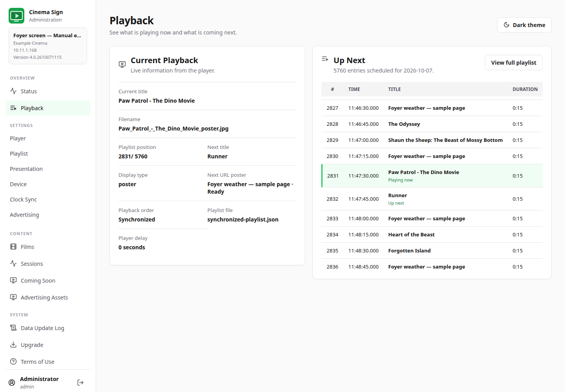Viewport: 565px width, 392px height.
Task: Click the Upgrade download icon
Action: [13, 345]
